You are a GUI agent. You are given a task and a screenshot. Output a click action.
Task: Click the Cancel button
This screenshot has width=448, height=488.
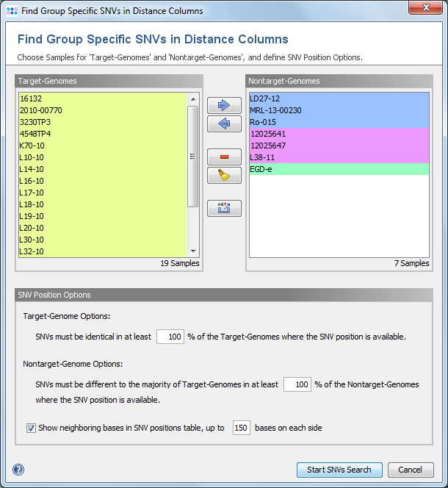tap(411, 470)
